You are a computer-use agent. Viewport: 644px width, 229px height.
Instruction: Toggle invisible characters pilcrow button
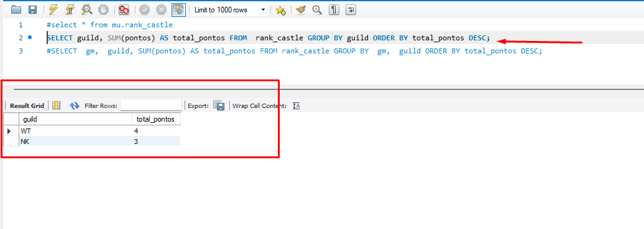334,9
